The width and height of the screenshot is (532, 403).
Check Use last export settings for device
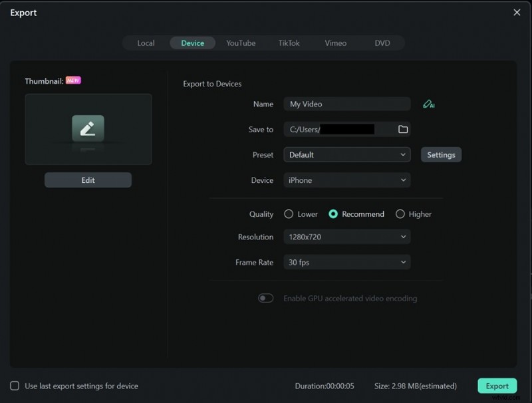point(15,386)
